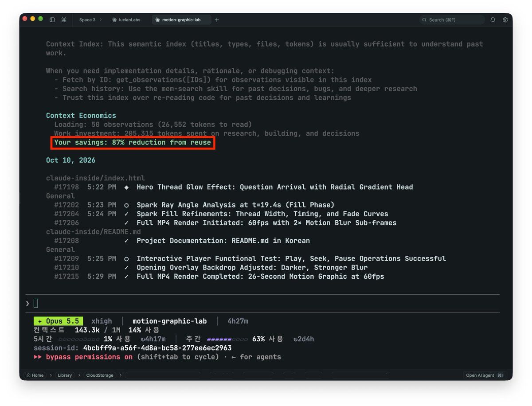Click Full MP4 Render Initiated entry
Image resolution: width=532 pixels, height=406 pixels.
click(x=266, y=223)
